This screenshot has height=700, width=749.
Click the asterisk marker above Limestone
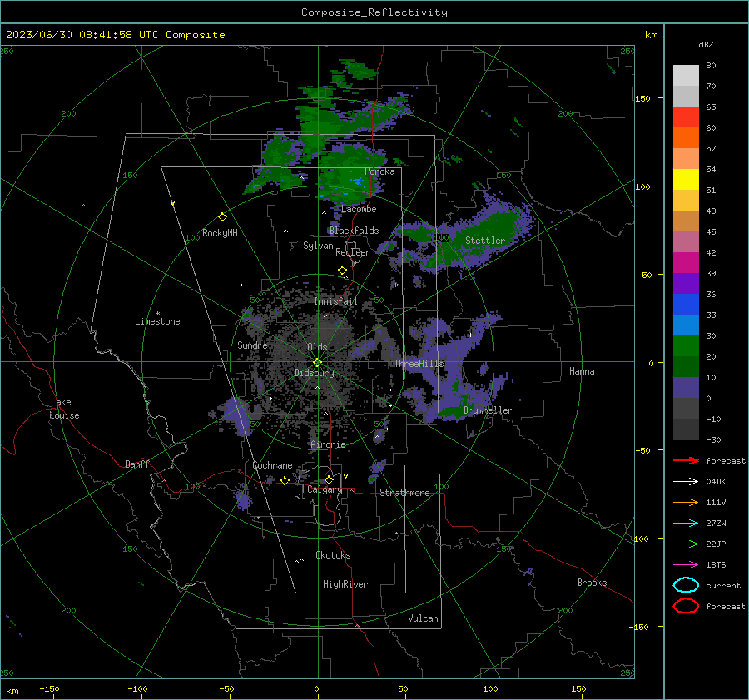click(157, 314)
